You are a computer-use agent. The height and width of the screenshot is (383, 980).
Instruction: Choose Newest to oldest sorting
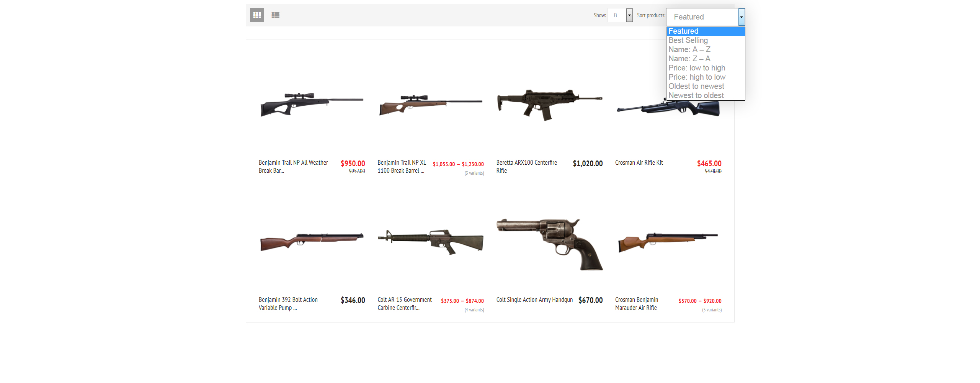coord(706,95)
